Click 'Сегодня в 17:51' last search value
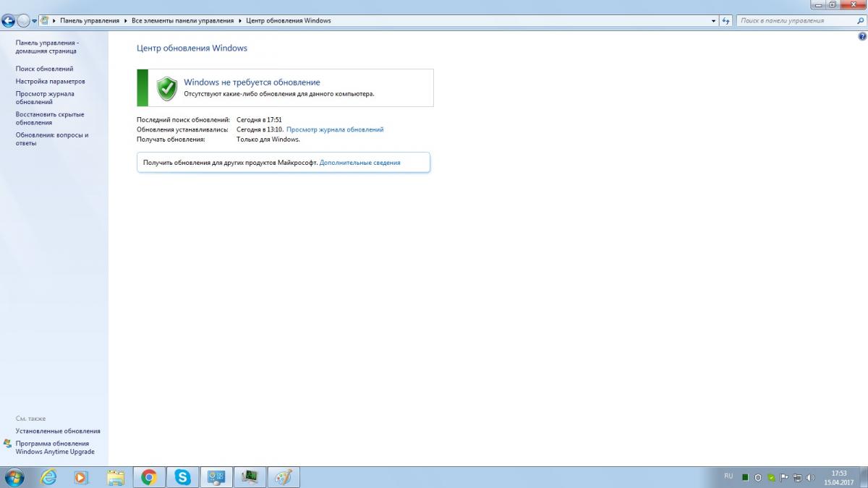The width and height of the screenshot is (868, 488). 259,119
